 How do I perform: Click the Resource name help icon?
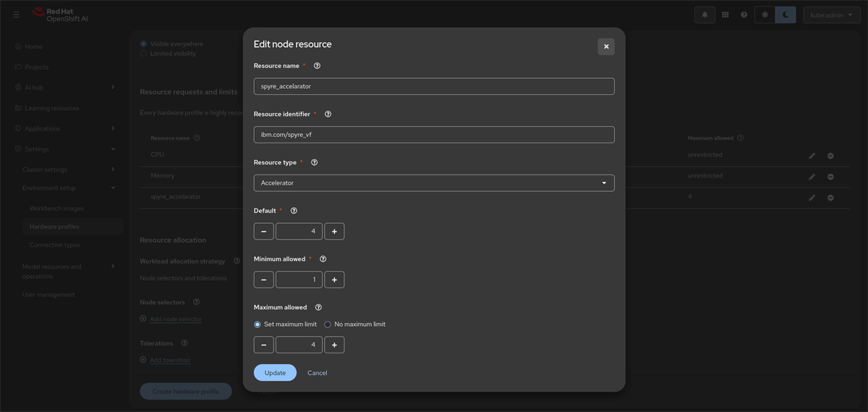(x=317, y=66)
